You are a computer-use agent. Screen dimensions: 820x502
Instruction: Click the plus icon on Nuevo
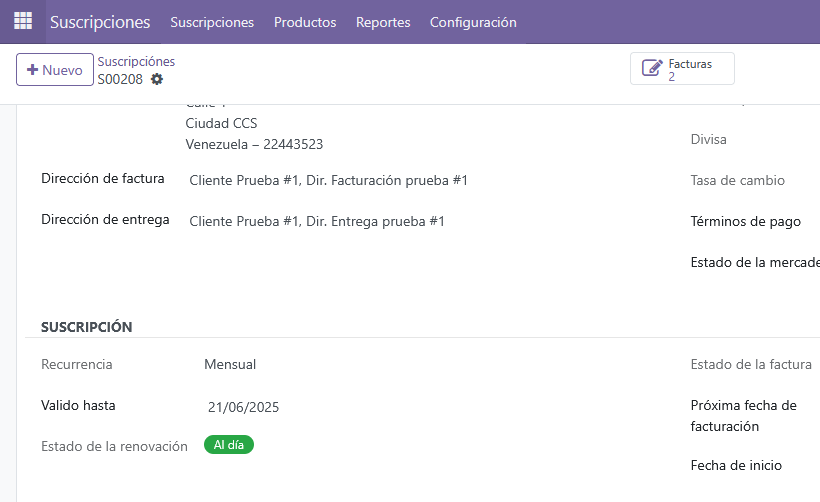tap(32, 70)
